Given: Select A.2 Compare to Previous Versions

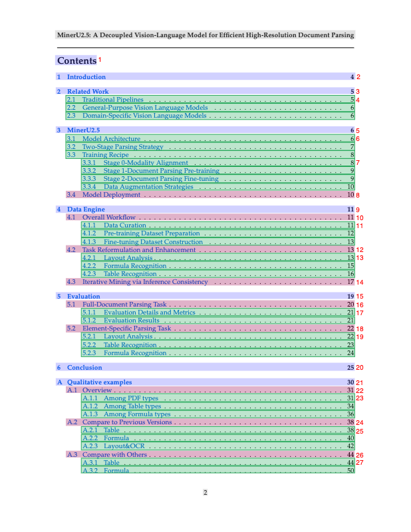Looking at the screenshot, I should click(x=127, y=422).
